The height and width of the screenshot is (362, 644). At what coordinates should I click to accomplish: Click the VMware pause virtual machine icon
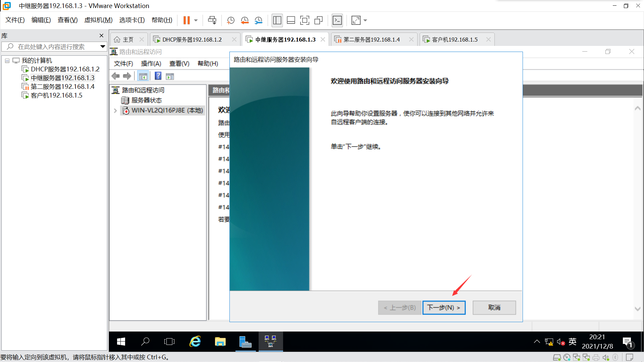pos(186,20)
